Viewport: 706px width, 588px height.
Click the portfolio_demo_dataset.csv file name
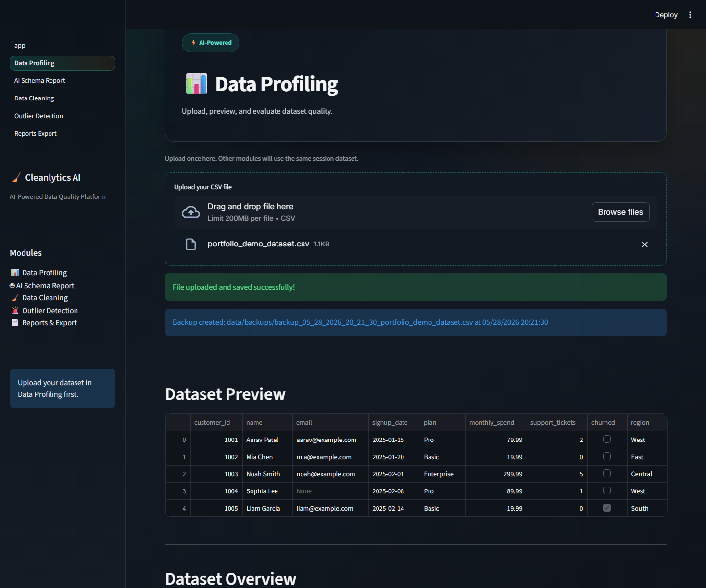click(x=258, y=244)
